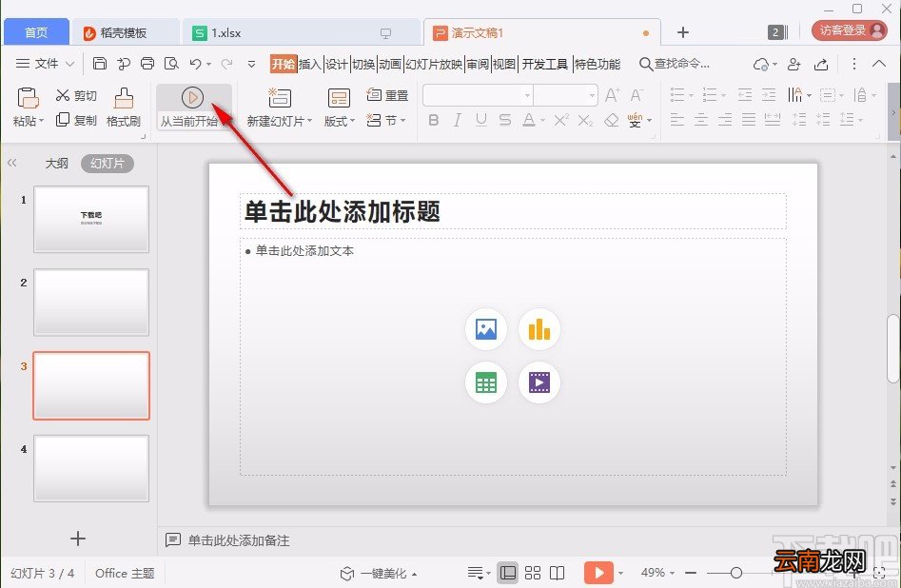The width and height of the screenshot is (901, 588).
Task: Toggle Strikethrough formatting
Action: (x=505, y=120)
